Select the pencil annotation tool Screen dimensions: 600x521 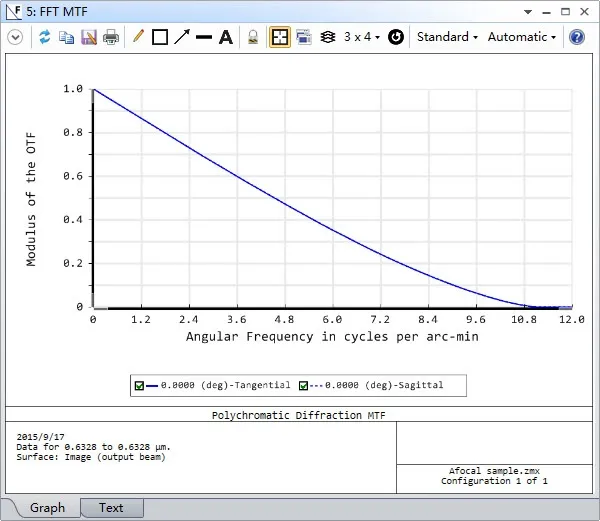(x=138, y=37)
